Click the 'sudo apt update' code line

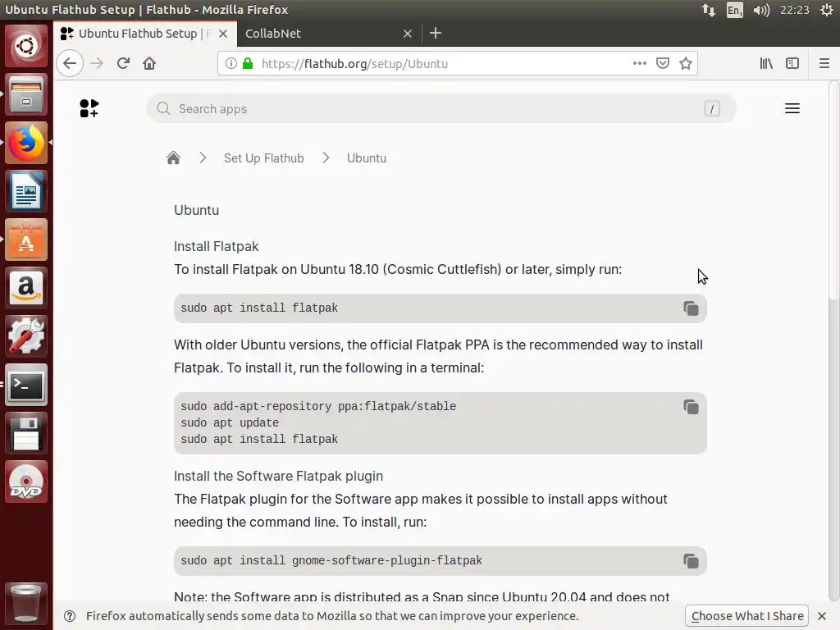[230, 422]
